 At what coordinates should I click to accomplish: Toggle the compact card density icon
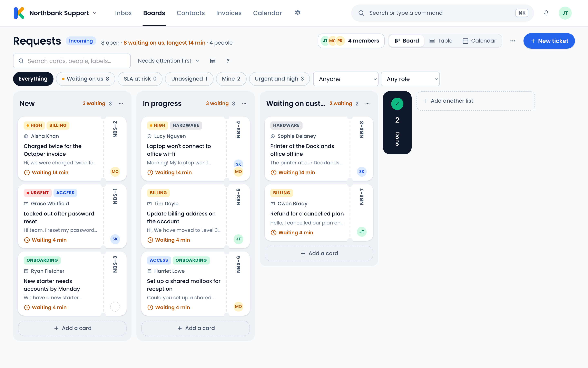point(213,61)
